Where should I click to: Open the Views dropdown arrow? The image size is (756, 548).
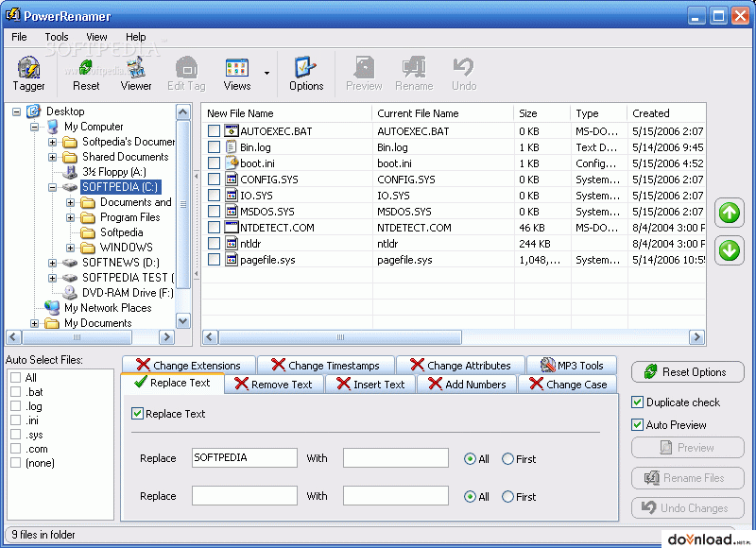point(266,74)
